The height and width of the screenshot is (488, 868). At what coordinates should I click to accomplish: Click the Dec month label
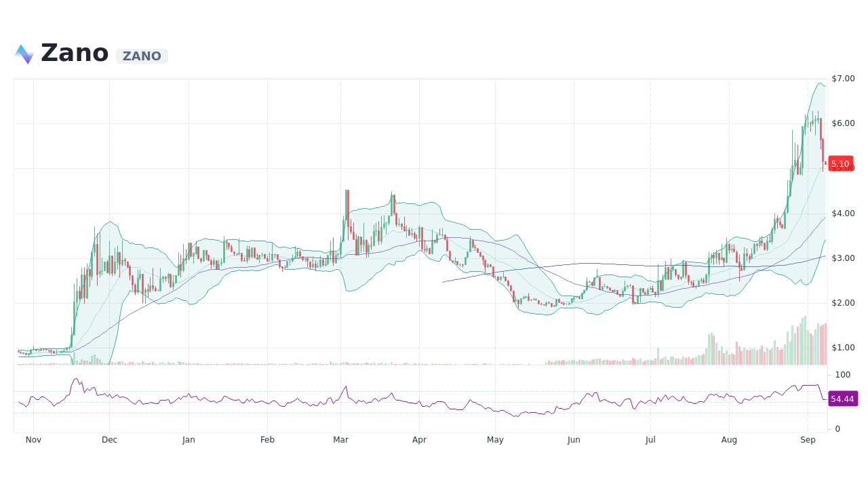point(109,440)
